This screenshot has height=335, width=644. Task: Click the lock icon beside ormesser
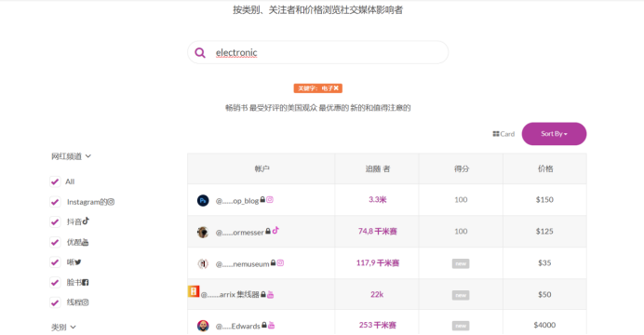[x=268, y=231]
